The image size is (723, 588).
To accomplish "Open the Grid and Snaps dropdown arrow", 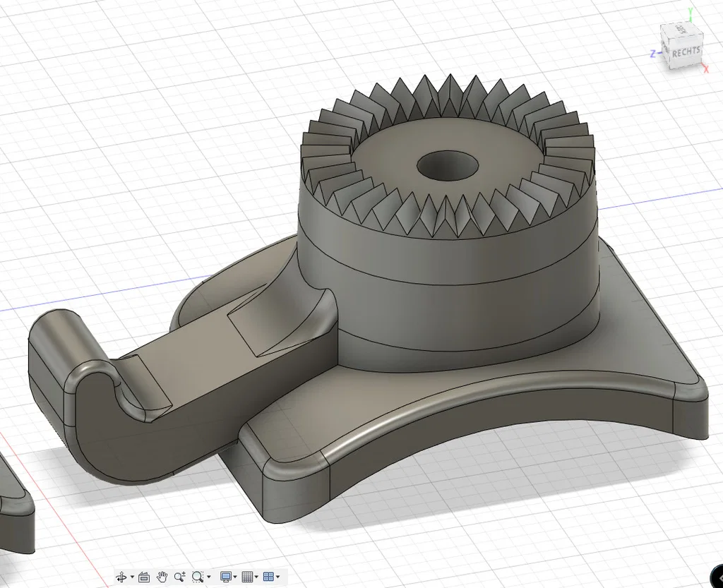I will pyautogui.click(x=256, y=577).
